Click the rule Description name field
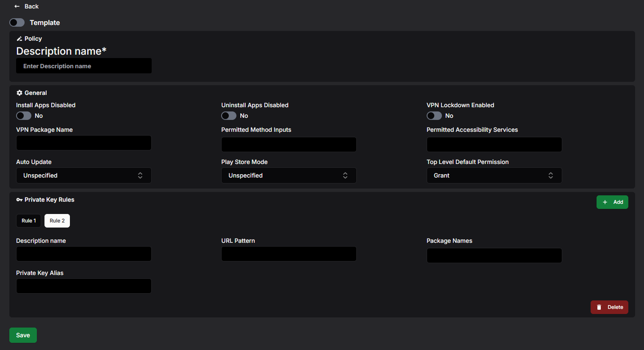This screenshot has width=644, height=350. pyautogui.click(x=84, y=254)
